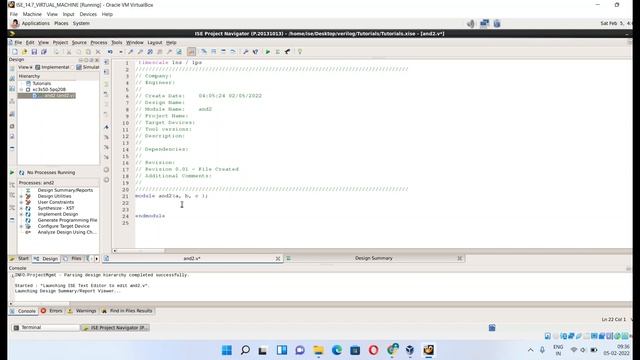Click the Save All toolbar icon
The image size is (640, 360).
pos(44,52)
